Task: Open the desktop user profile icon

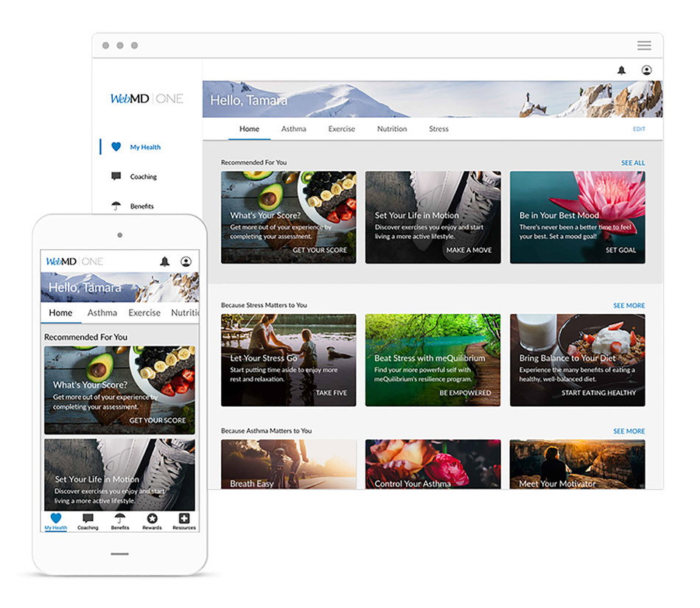Action: 646,70
